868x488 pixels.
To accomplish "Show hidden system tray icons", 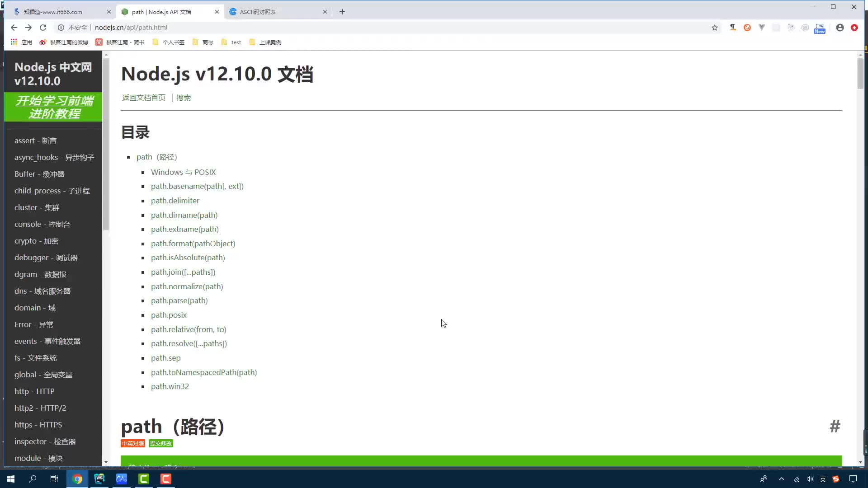I will (x=782, y=479).
